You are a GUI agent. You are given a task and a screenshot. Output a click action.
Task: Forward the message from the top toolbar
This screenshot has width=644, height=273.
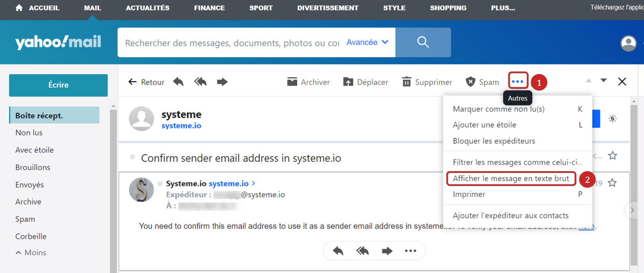[222, 82]
